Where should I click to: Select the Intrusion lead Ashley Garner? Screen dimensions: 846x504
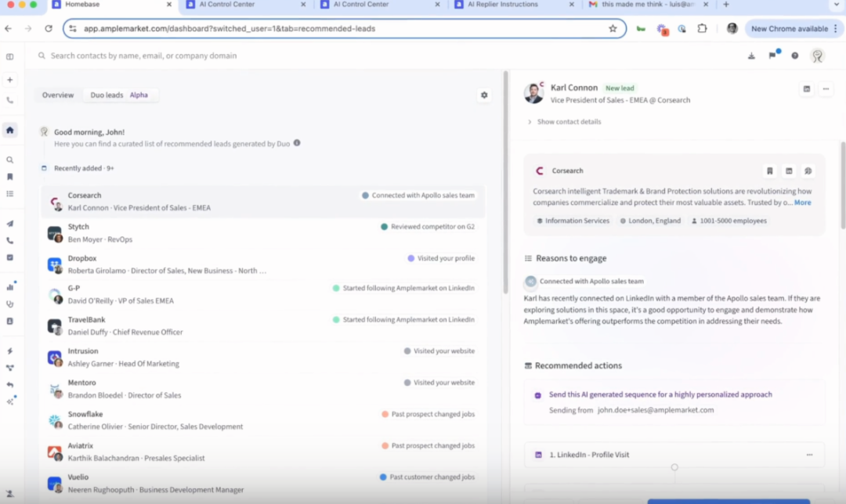point(262,357)
